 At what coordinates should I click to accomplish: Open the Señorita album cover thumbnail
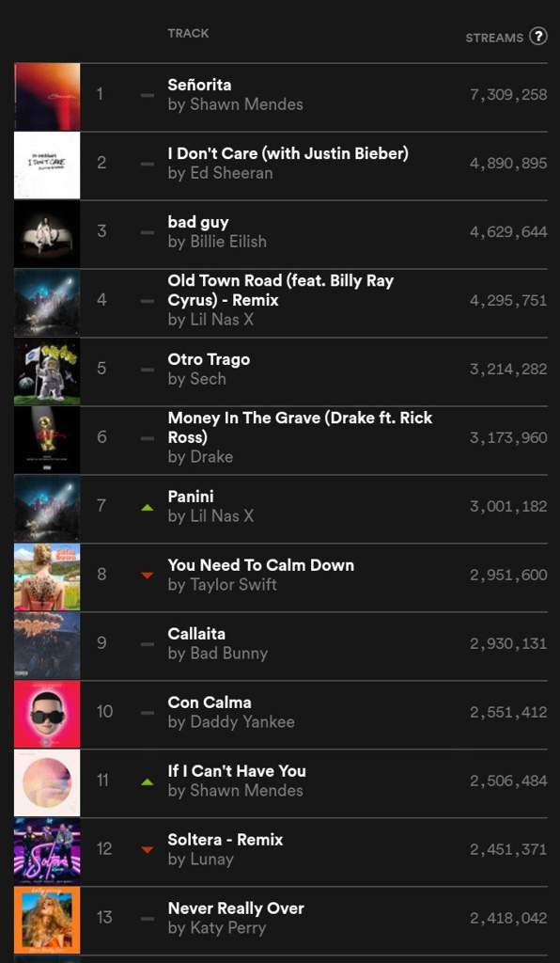pyautogui.click(x=47, y=97)
